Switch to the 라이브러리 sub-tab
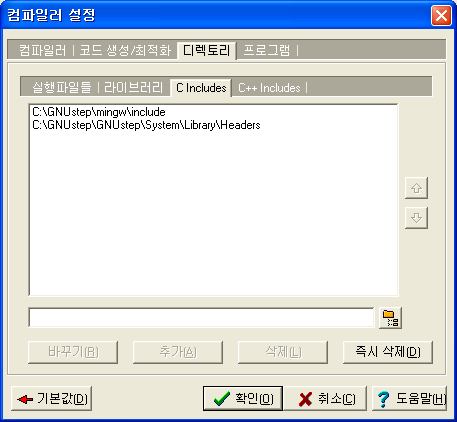The height and width of the screenshot is (422, 457). 133,88
